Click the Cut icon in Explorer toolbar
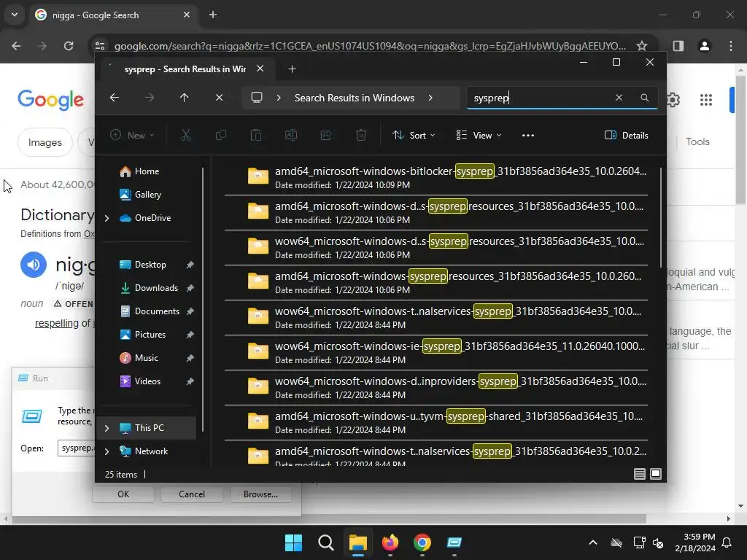This screenshot has width=747, height=560. point(186,135)
